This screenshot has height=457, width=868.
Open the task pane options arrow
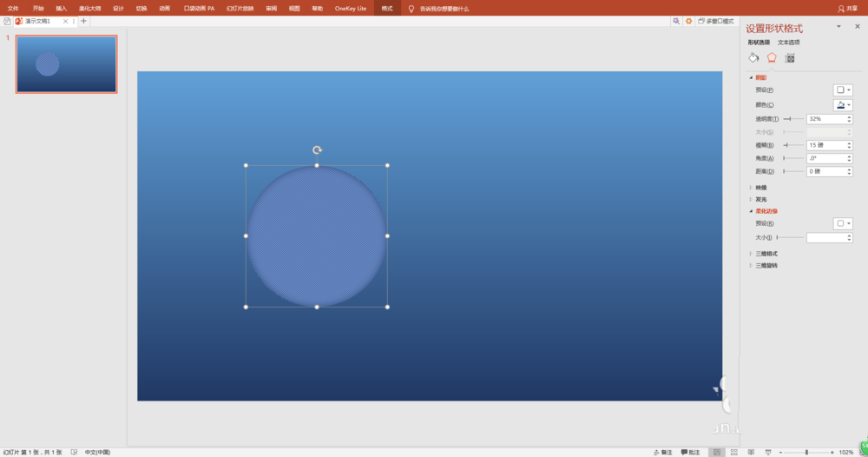(x=838, y=26)
